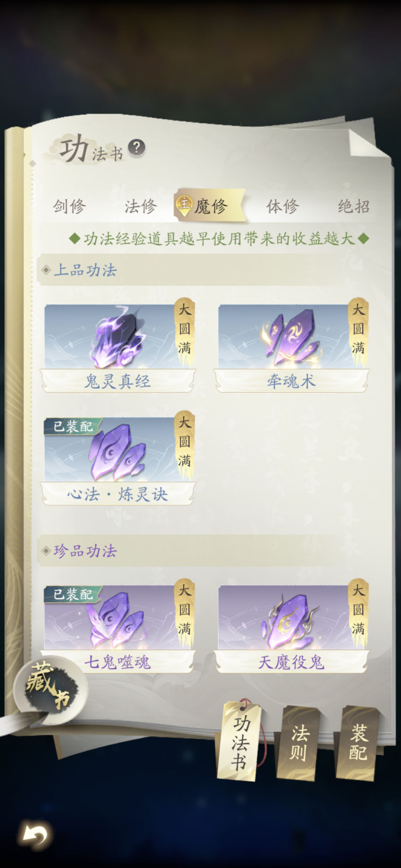Image resolution: width=401 pixels, height=868 pixels.
Task: Open the 法则 bookmark tag
Action: click(298, 743)
